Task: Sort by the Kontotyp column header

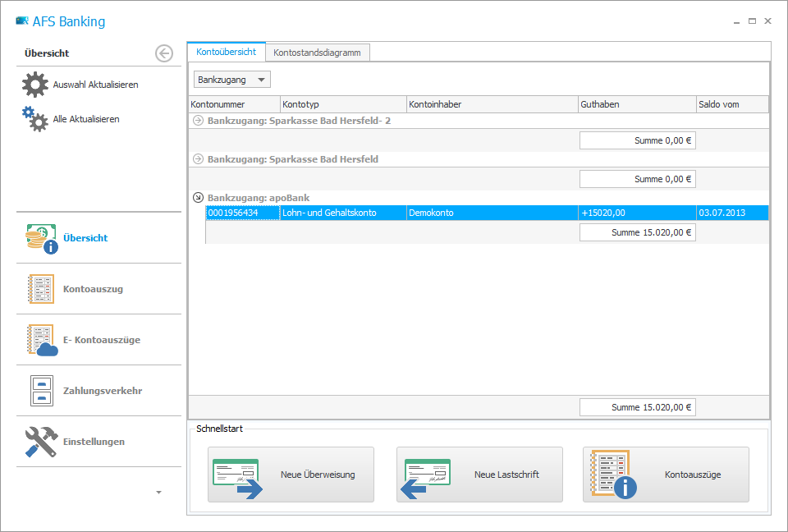Action: [343, 104]
